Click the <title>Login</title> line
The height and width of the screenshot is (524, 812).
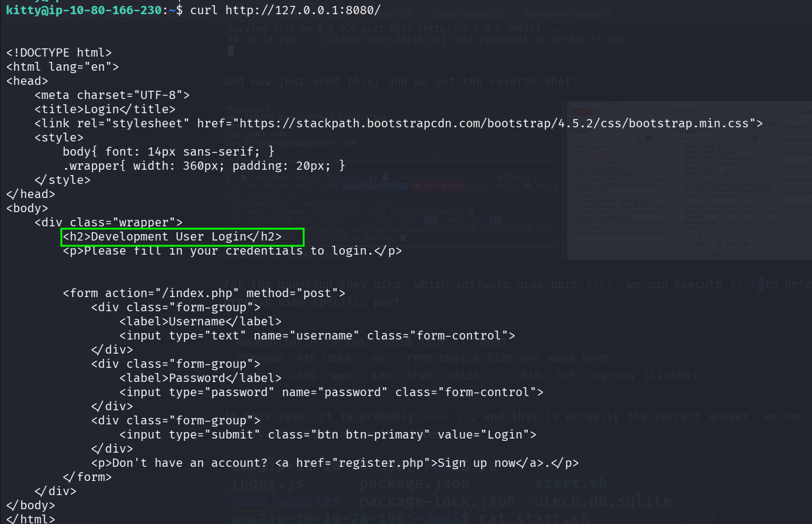[x=105, y=109]
